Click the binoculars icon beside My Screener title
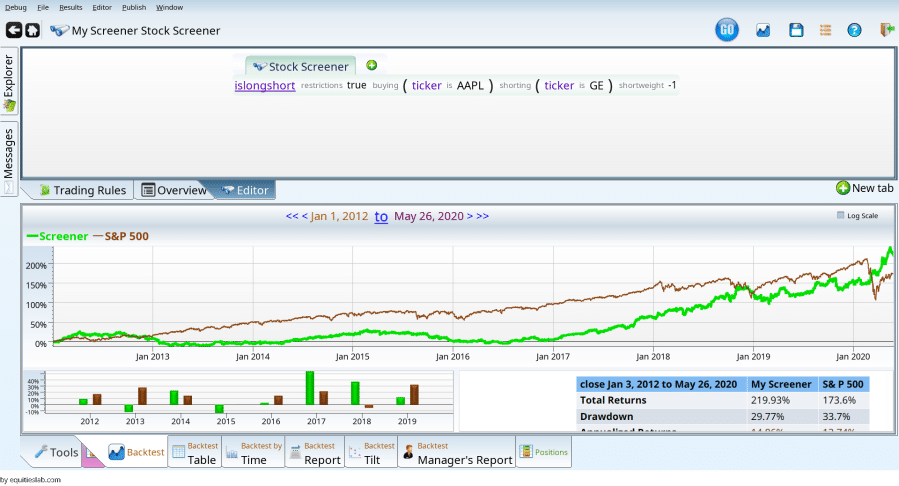899x486 pixels. (x=59, y=30)
